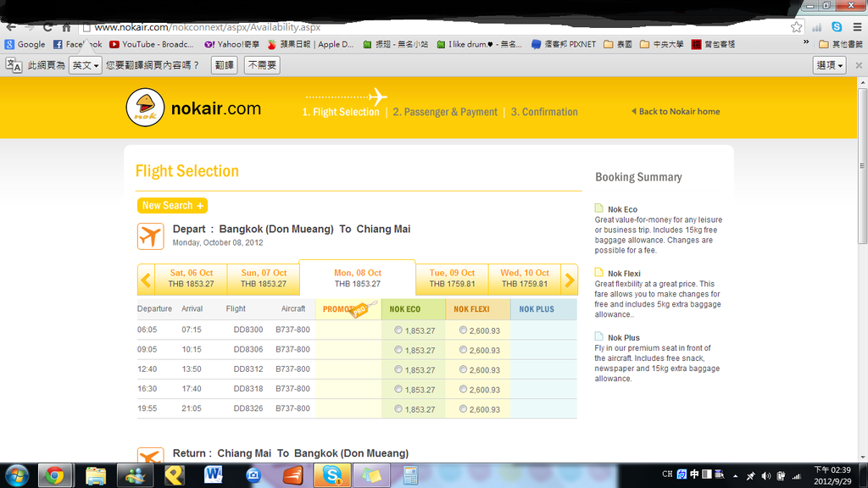Click the taskbar clock showing 02:39
Screen dimensions: 868x488
click(x=832, y=476)
